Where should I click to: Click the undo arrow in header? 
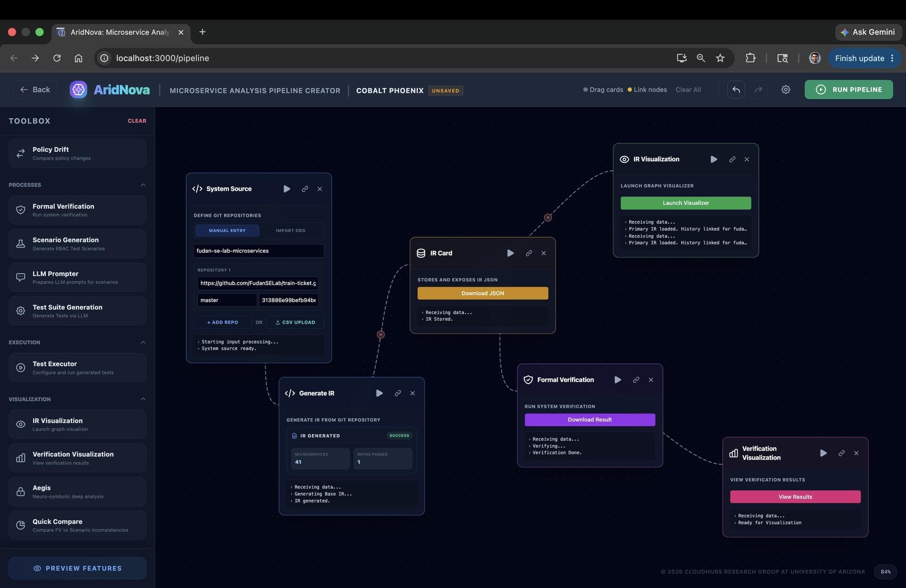click(x=736, y=90)
